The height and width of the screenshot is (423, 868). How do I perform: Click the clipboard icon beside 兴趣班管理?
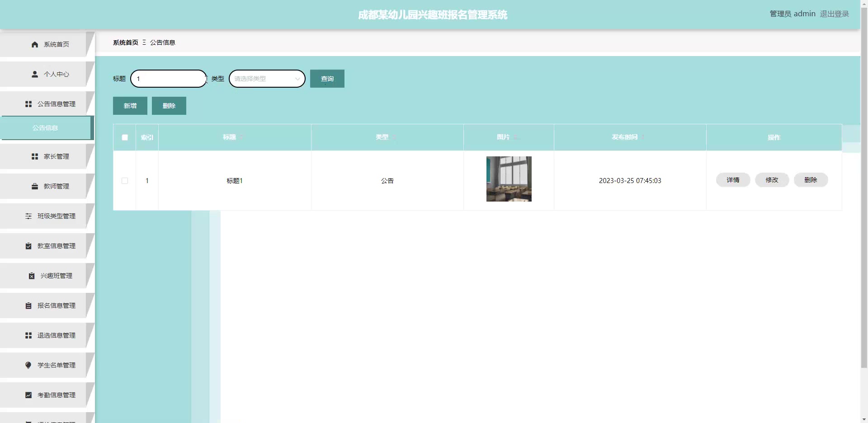click(32, 276)
